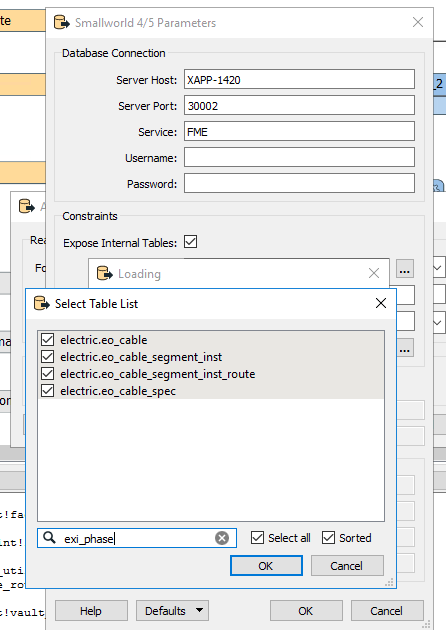446x630 pixels.
Task: Select electric.eo_cable_segment_inst row text
Action: click(141, 357)
